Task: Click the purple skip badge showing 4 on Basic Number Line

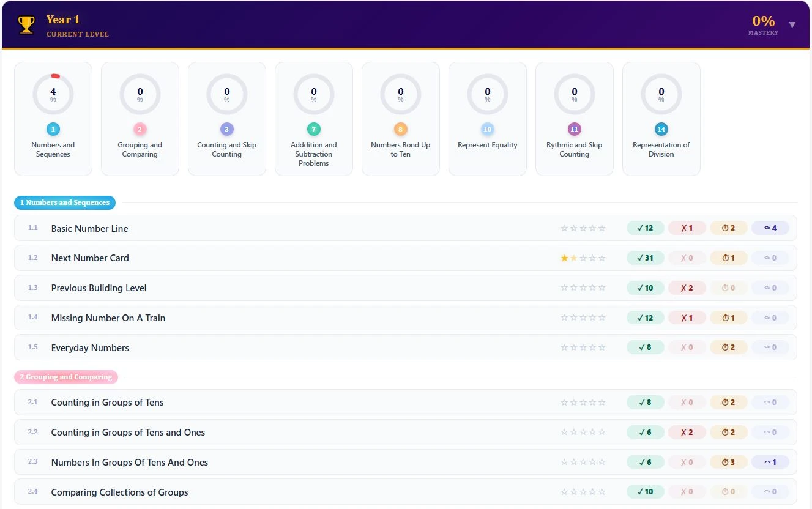Action: coord(770,228)
